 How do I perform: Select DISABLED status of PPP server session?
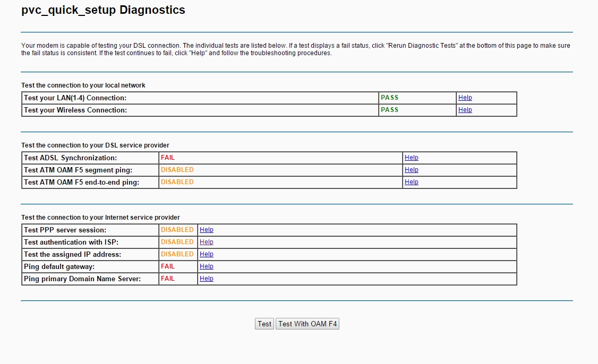pos(177,230)
